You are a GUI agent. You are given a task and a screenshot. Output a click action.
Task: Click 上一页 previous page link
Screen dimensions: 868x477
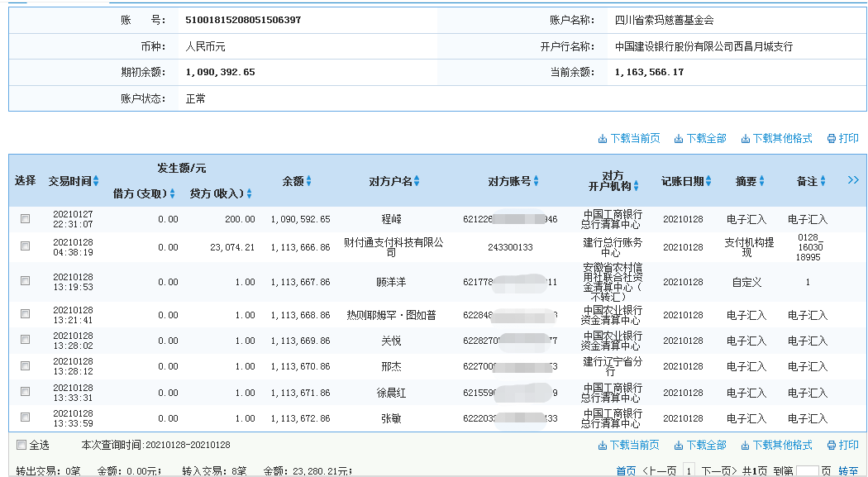pos(661,470)
